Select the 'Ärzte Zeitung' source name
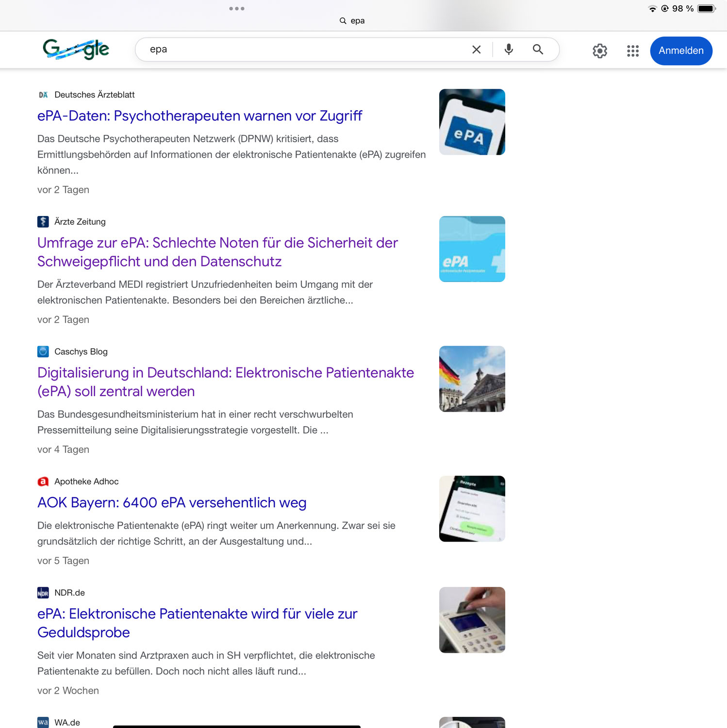The image size is (727, 728). point(80,222)
